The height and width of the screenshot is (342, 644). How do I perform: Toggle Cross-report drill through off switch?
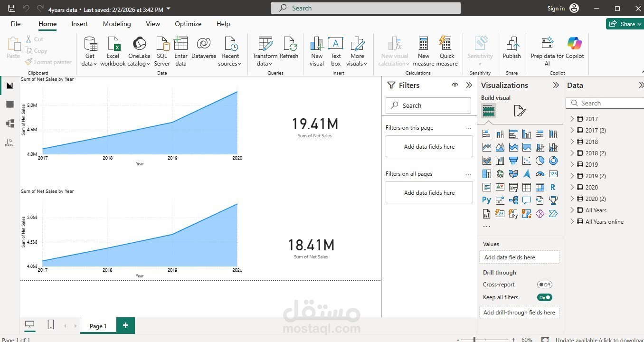[x=544, y=284]
